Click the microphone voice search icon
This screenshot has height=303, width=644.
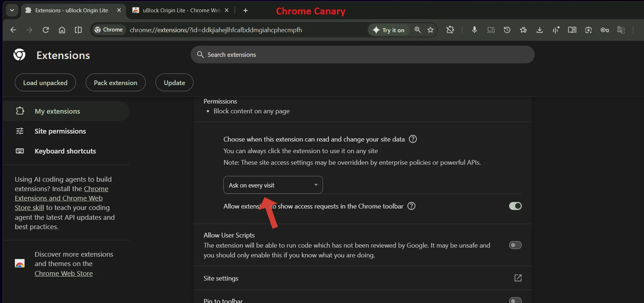coord(474,30)
